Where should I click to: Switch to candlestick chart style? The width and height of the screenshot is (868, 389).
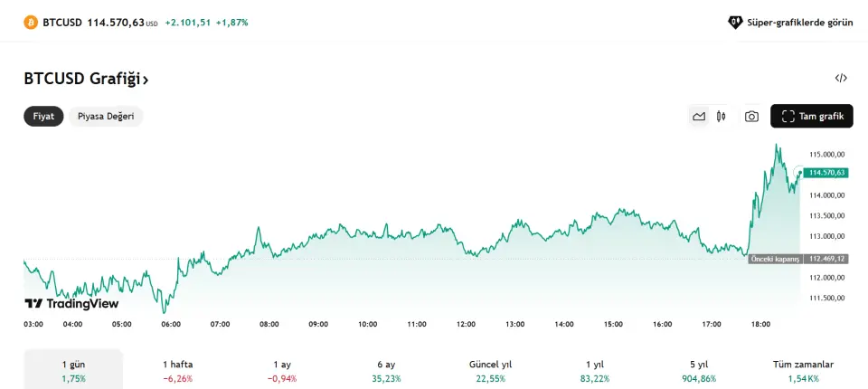[x=722, y=117]
